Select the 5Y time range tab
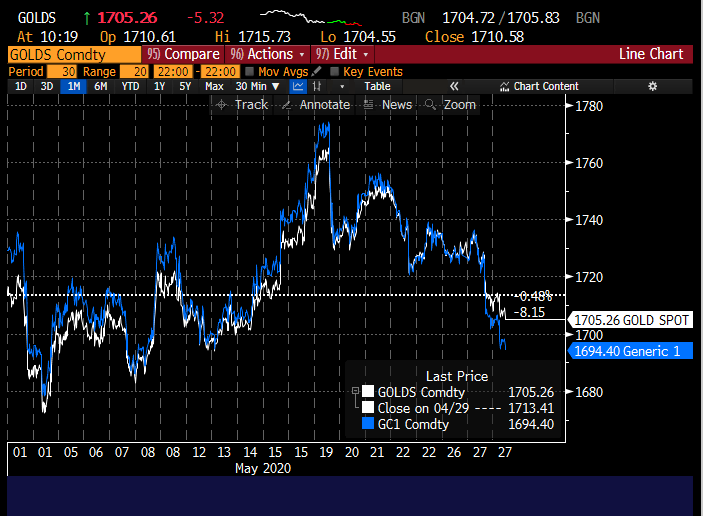The width and height of the screenshot is (703, 516). [x=185, y=86]
